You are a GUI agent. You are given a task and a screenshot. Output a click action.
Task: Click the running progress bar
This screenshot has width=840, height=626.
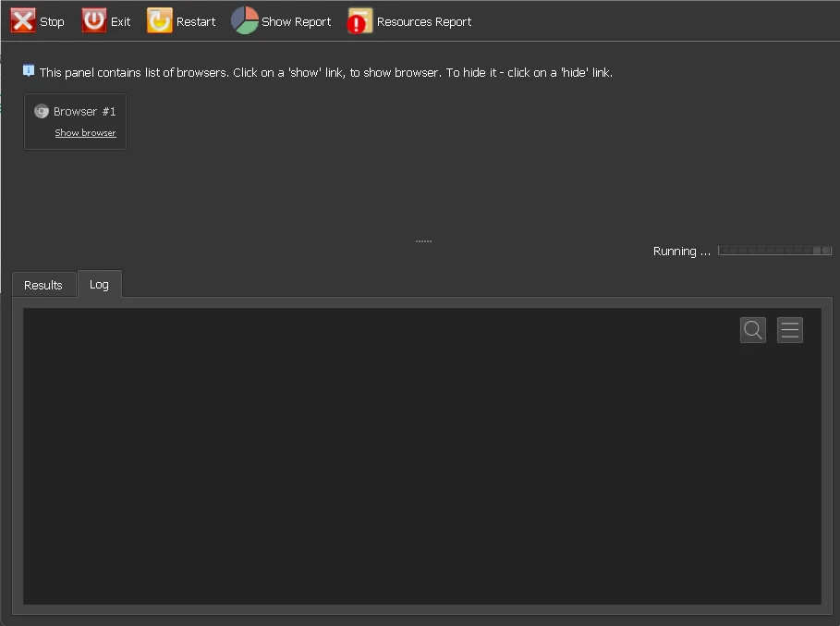pyautogui.click(x=774, y=251)
